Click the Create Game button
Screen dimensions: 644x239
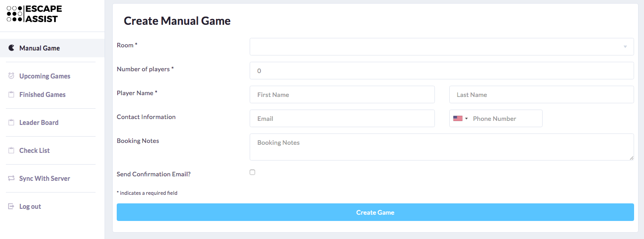(375, 212)
